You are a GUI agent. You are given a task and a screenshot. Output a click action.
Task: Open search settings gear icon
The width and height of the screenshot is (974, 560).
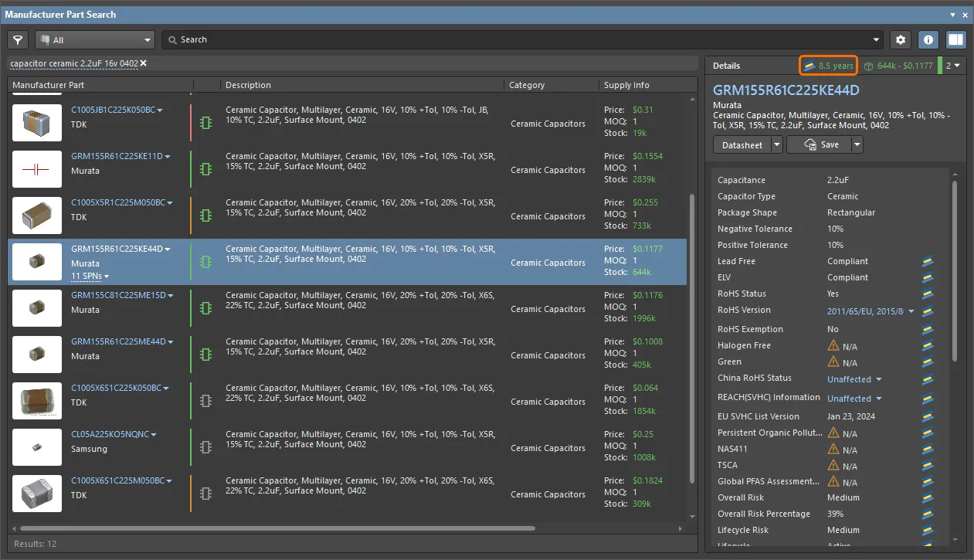tap(900, 40)
